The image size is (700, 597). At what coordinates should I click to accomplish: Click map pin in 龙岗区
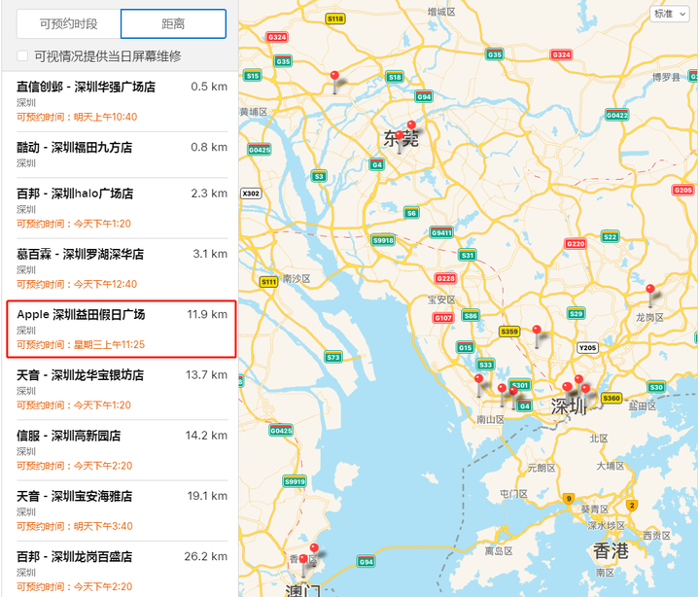tap(650, 296)
